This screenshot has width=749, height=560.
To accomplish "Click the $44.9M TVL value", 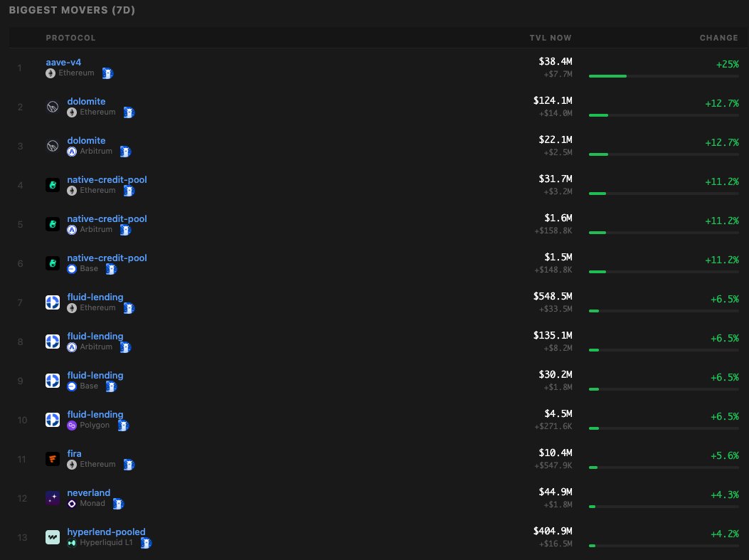I will (555, 492).
